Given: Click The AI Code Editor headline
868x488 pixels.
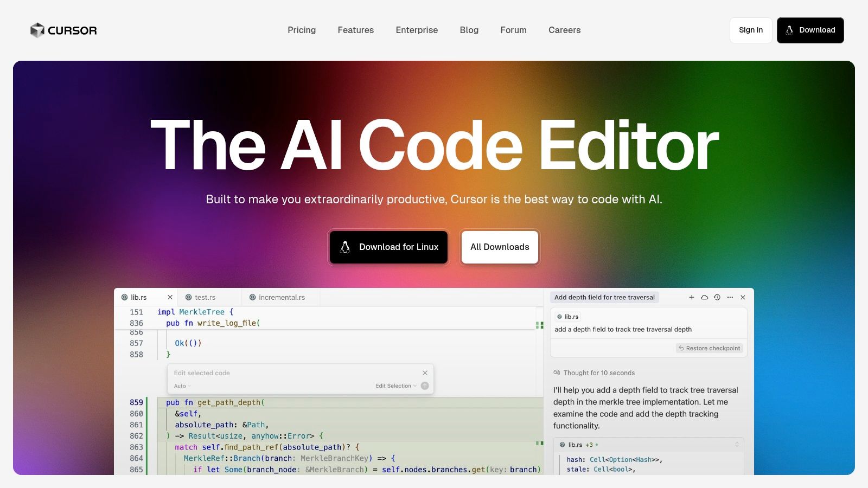Looking at the screenshot, I should point(434,145).
